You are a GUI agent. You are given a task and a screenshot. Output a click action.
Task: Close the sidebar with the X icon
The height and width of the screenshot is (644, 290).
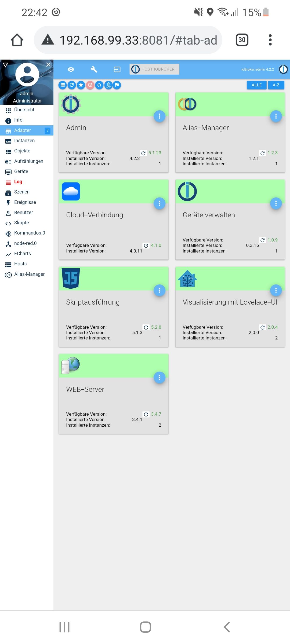pos(48,65)
